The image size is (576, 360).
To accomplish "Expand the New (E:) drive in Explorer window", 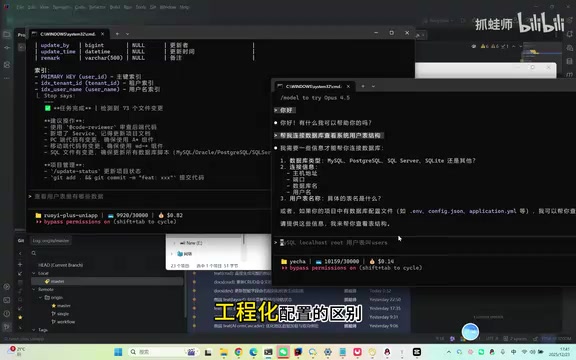I will click(174, 243).
